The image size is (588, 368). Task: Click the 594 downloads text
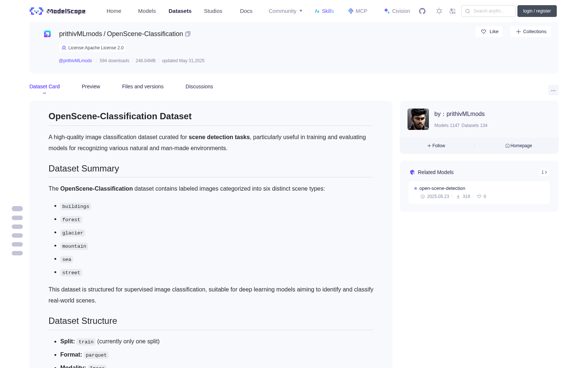(x=114, y=61)
